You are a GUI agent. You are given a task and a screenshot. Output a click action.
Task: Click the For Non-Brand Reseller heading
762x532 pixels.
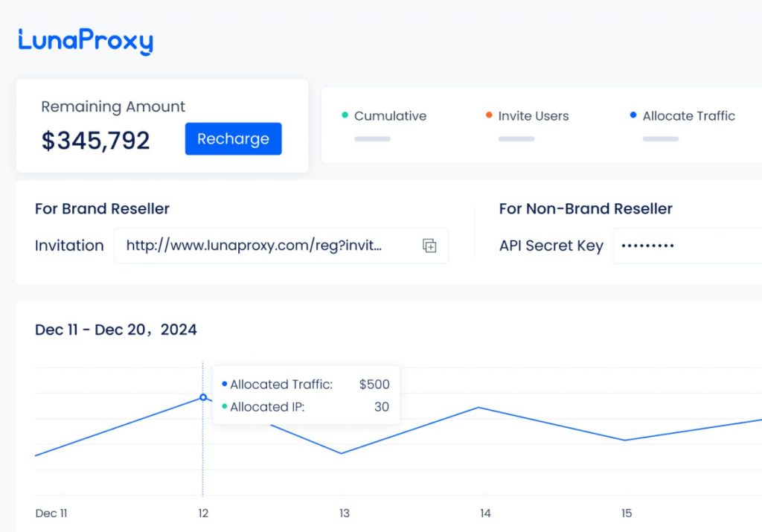coord(586,209)
